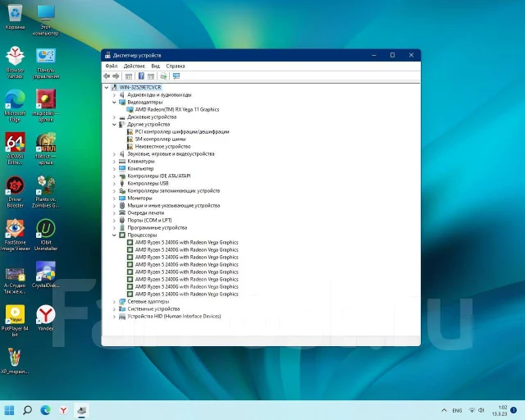Toggle the console tree toolbar icon
525x420 pixels.
pyautogui.click(x=129, y=76)
